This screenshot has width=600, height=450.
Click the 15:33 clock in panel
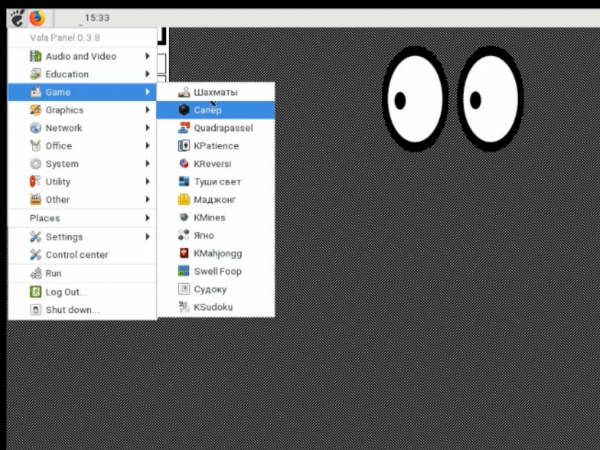click(x=97, y=18)
